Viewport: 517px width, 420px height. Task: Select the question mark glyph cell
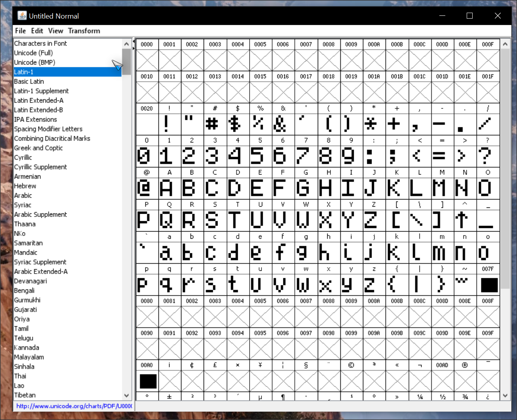pyautogui.click(x=488, y=156)
